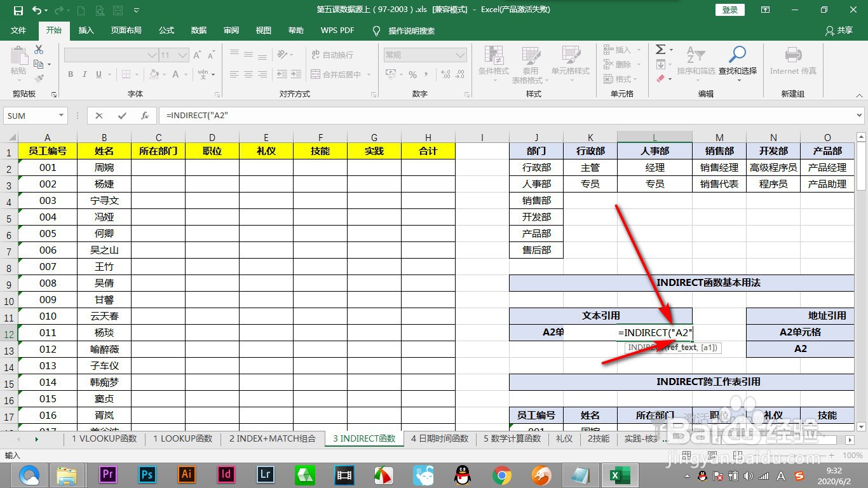
Task: Click the Internet 传真 printer icon
Action: click(x=793, y=62)
